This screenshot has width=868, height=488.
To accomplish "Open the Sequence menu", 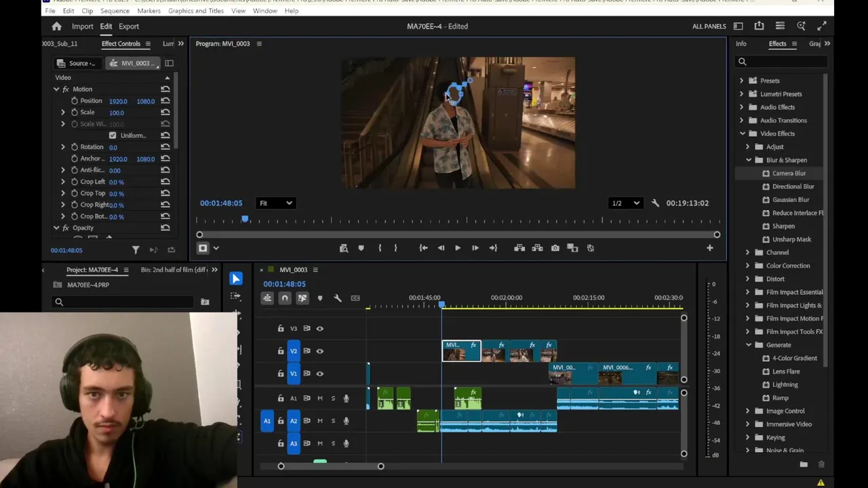I will pos(115,11).
